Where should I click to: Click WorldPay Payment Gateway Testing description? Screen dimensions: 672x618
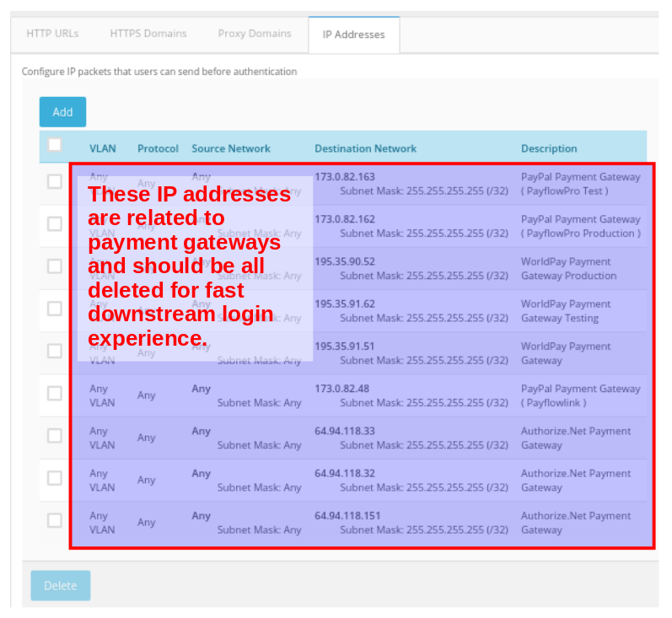click(x=566, y=312)
